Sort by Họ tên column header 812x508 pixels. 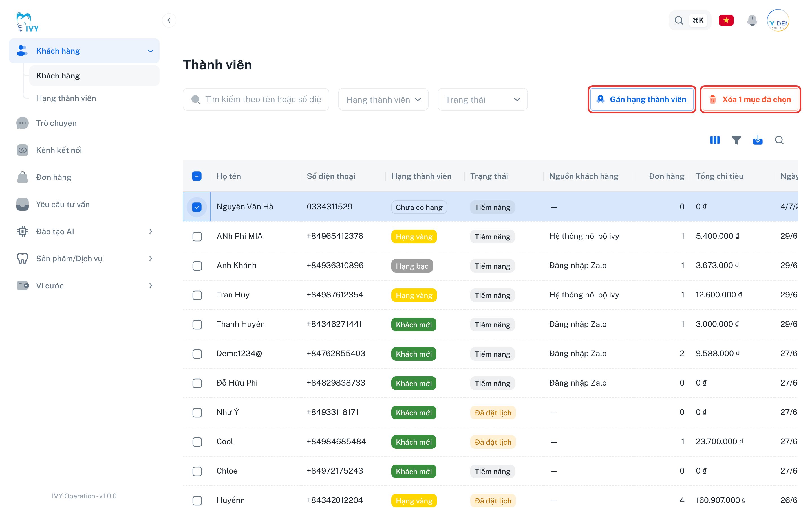[229, 176]
